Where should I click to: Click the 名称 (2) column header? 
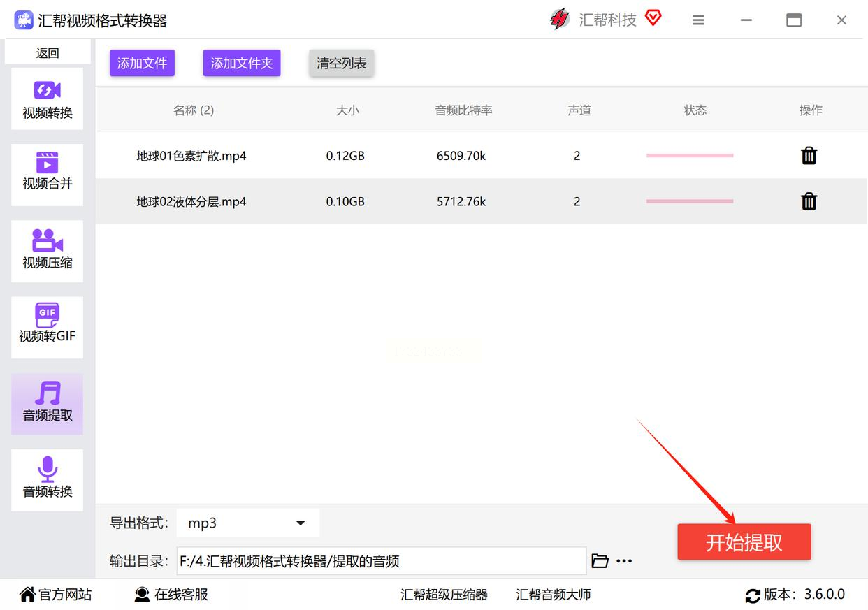coord(194,110)
